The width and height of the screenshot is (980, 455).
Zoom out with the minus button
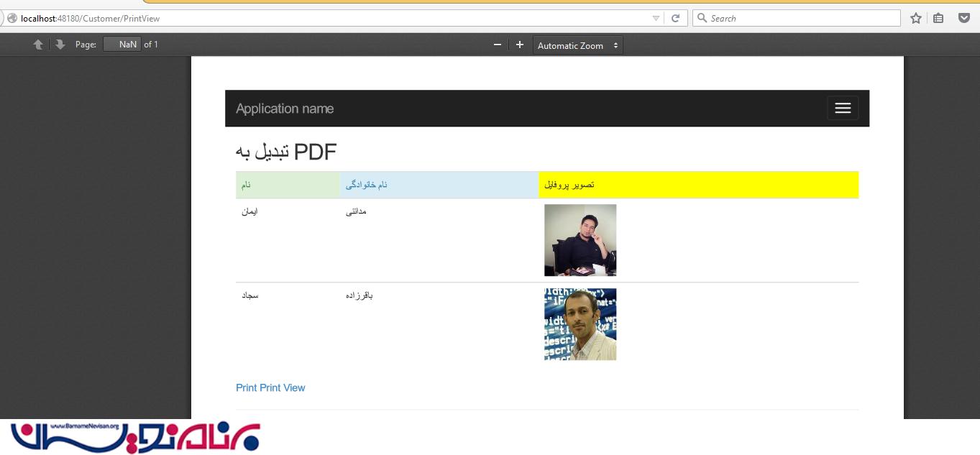497,45
